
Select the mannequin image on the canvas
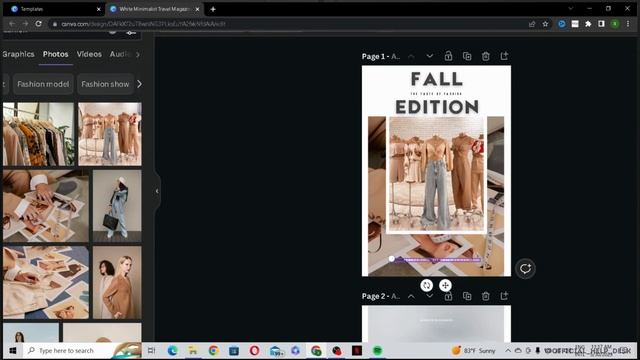tap(436, 175)
